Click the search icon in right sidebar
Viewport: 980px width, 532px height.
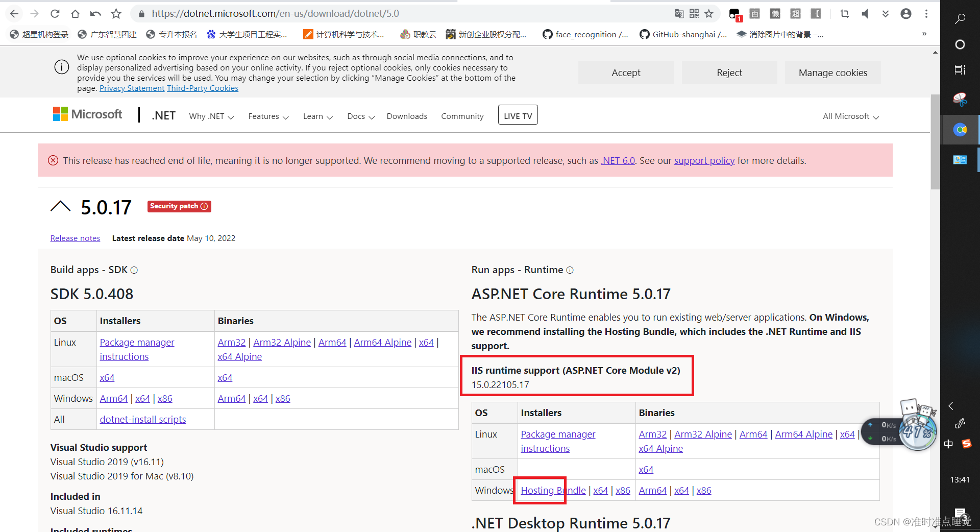click(x=960, y=19)
